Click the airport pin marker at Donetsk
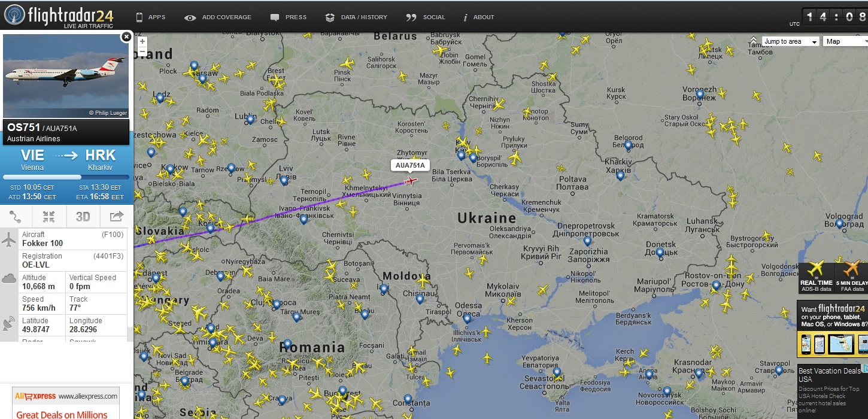 click(x=659, y=253)
